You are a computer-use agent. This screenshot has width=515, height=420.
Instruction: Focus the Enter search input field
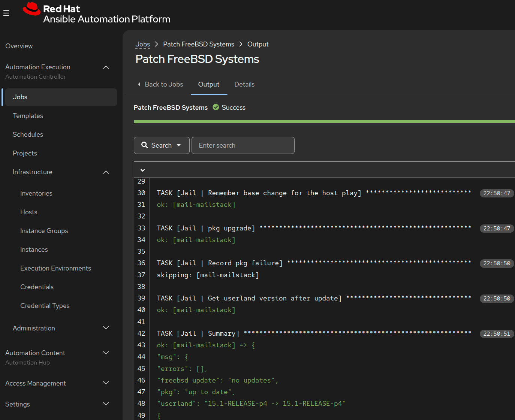243,145
